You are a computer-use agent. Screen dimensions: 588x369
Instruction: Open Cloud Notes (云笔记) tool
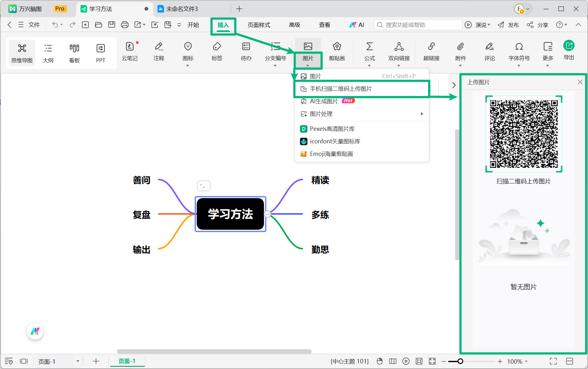click(x=130, y=52)
